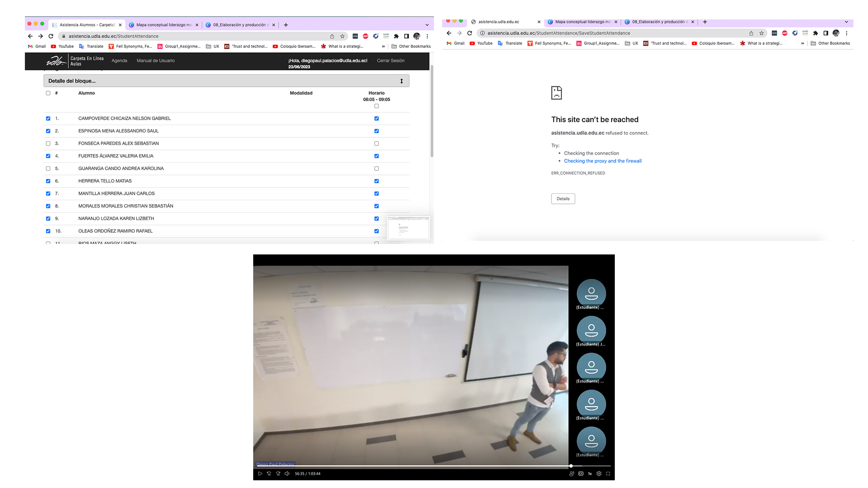The image size is (868, 488).
Task: Skip the video forward 10 seconds
Action: (x=278, y=474)
